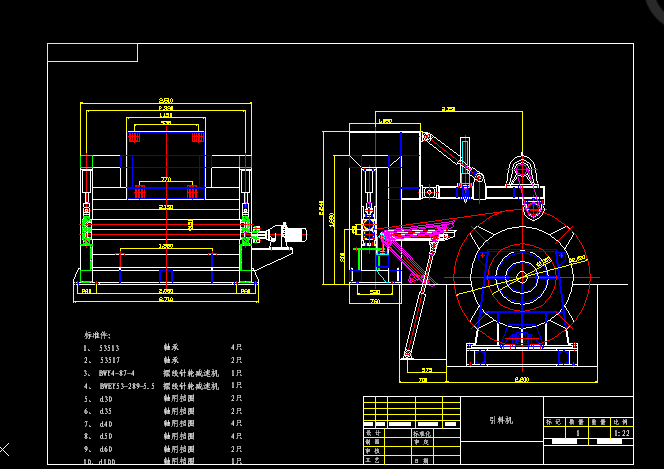The height and width of the screenshot is (469, 664).
Task: Click the 日期 cell in the title block
Action: (x=422, y=460)
